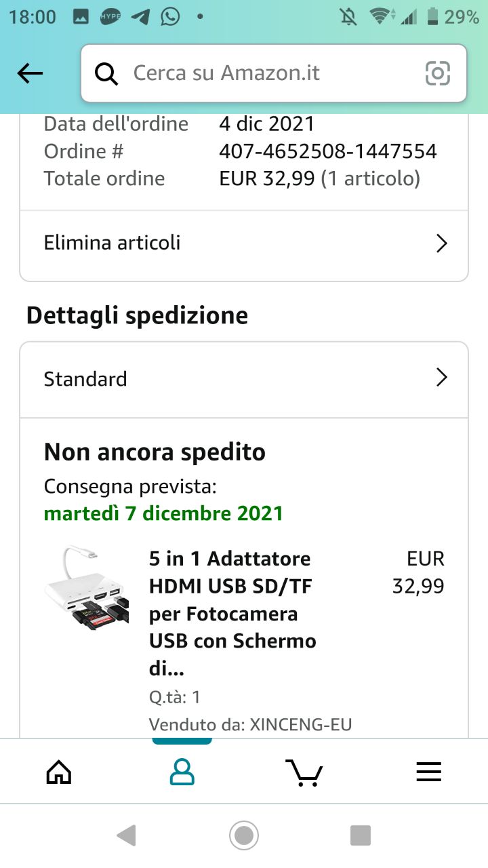The image size is (488, 868).
Task: Open the hamburger menu icon
Action: [428, 772]
